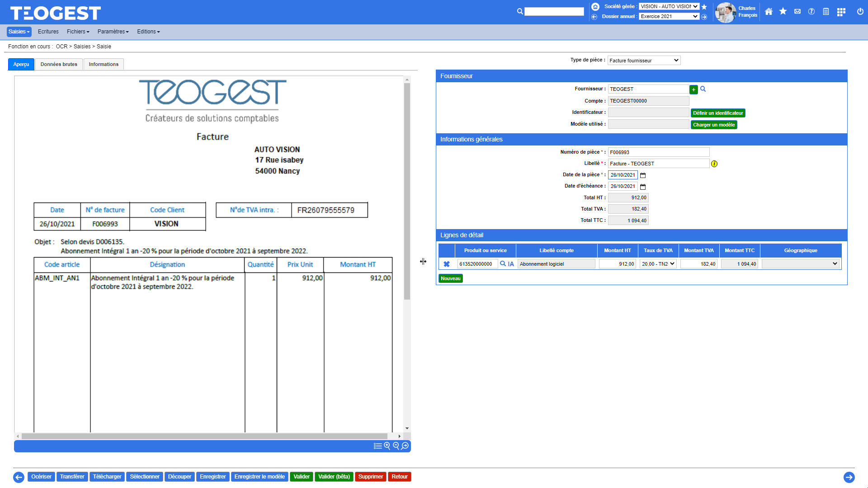Add a fournisseur with the green plus icon
Image resolution: width=868 pixels, height=488 pixels.
click(693, 89)
